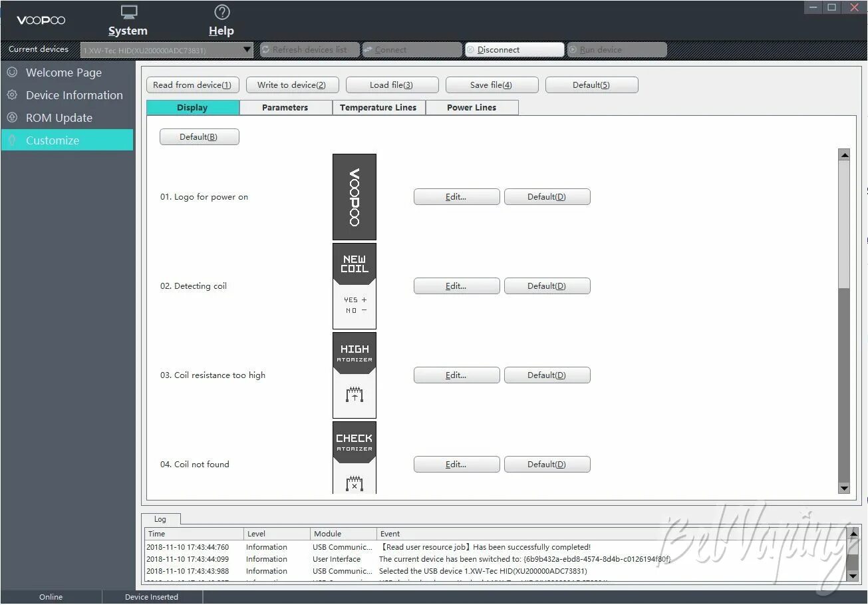This screenshot has width=868, height=605.
Task: Click the CHECK ATOMIZER screen thumbnail
Action: [355, 458]
